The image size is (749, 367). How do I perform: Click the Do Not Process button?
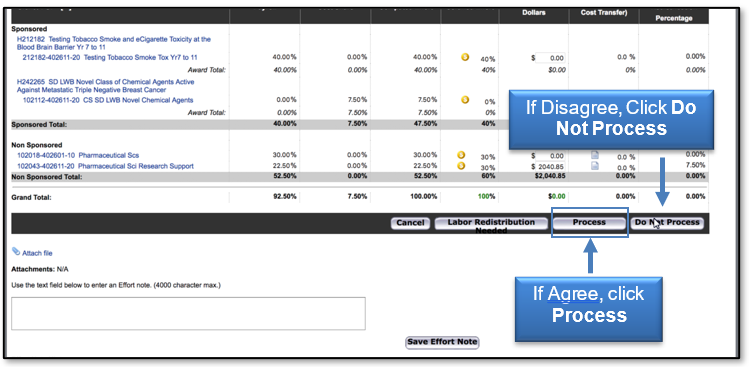pyautogui.click(x=667, y=223)
